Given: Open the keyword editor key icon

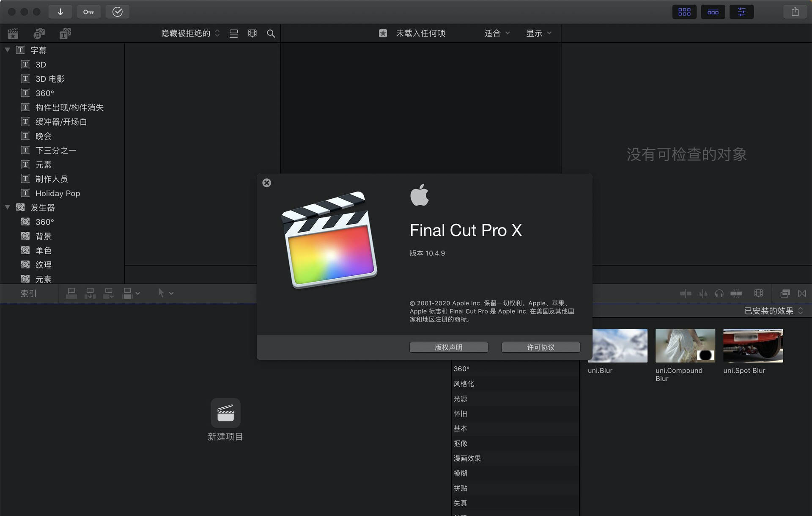Looking at the screenshot, I should click(x=88, y=12).
